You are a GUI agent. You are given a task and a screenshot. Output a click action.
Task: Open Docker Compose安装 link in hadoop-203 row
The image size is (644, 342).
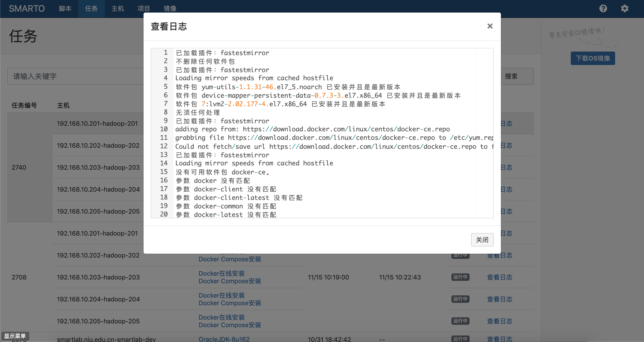point(230,281)
